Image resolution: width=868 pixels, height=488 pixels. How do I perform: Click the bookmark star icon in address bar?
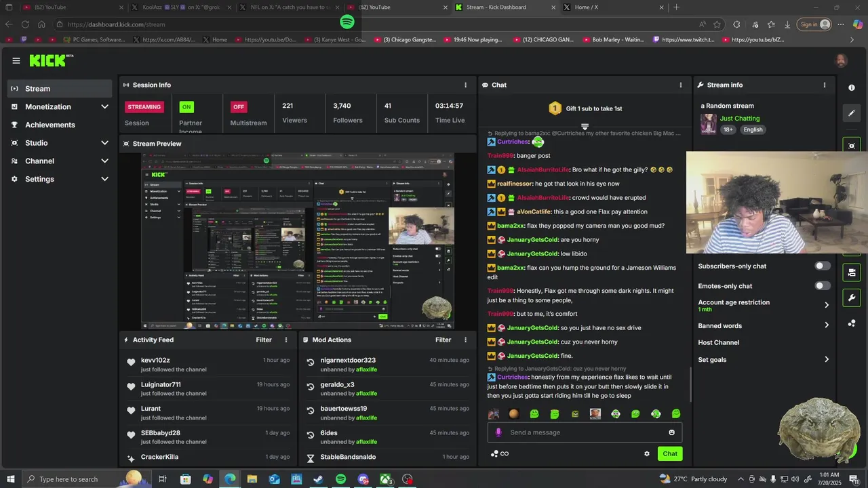[x=717, y=24]
